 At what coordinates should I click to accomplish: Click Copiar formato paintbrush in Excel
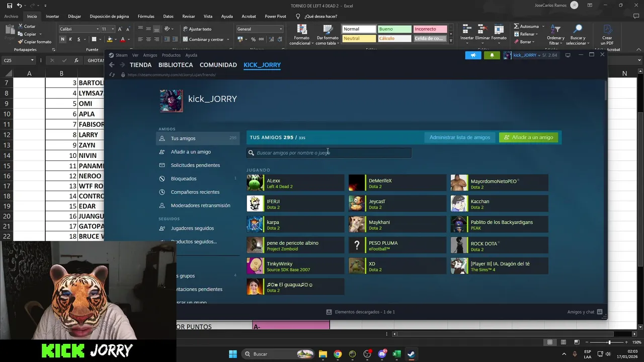point(21,42)
